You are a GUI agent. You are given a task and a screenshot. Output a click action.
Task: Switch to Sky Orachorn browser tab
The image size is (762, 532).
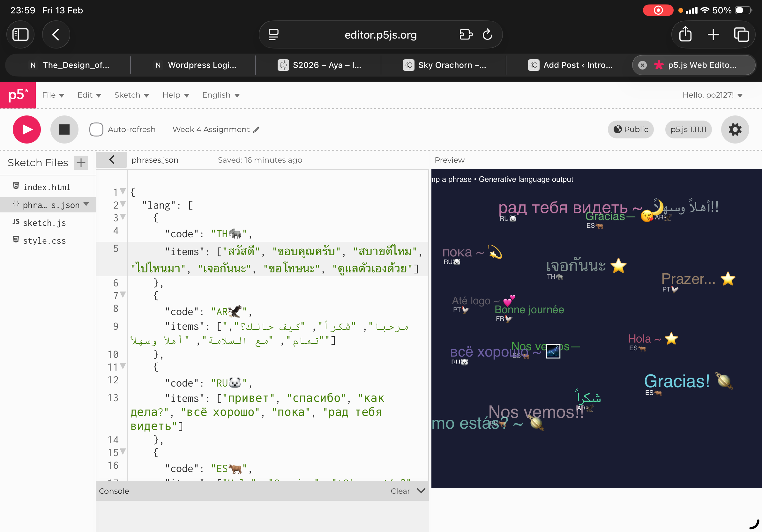point(444,65)
